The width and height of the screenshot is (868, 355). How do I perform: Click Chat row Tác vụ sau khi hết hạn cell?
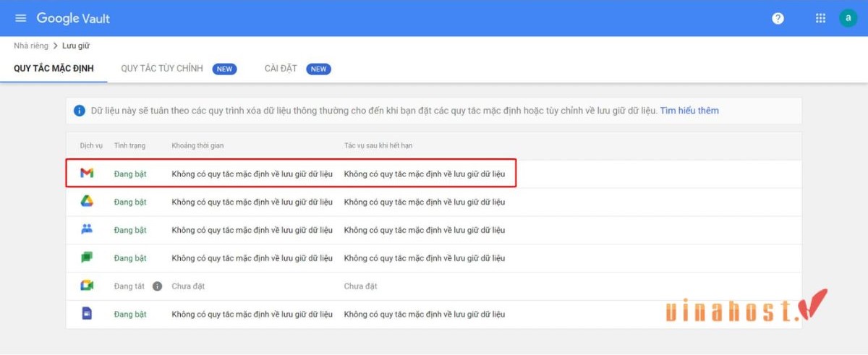pos(425,258)
